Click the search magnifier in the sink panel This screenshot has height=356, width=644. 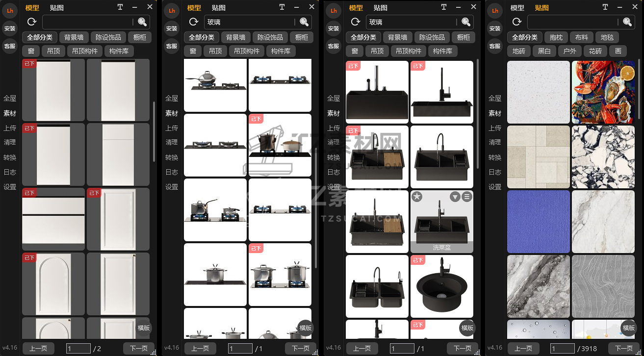(x=466, y=22)
